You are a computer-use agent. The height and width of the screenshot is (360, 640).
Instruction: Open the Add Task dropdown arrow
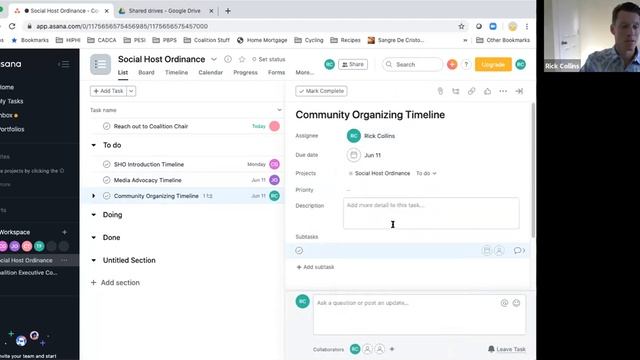pos(131,91)
